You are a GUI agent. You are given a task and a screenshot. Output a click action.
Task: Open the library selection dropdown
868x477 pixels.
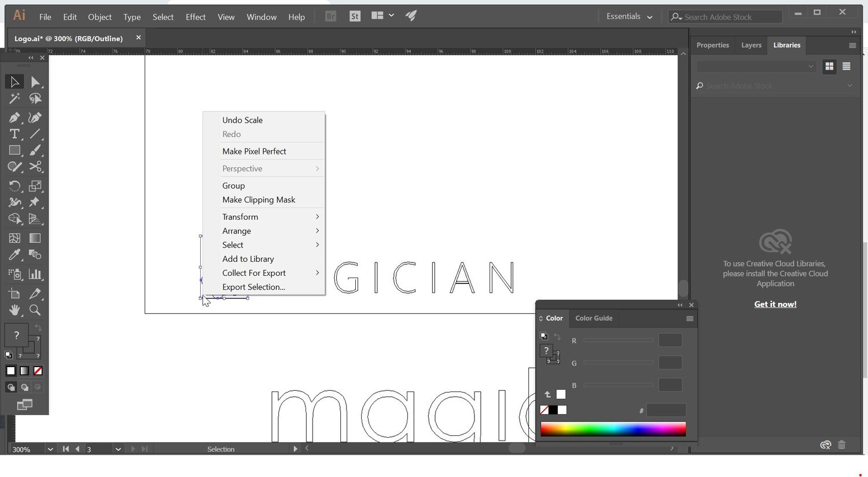coord(756,66)
